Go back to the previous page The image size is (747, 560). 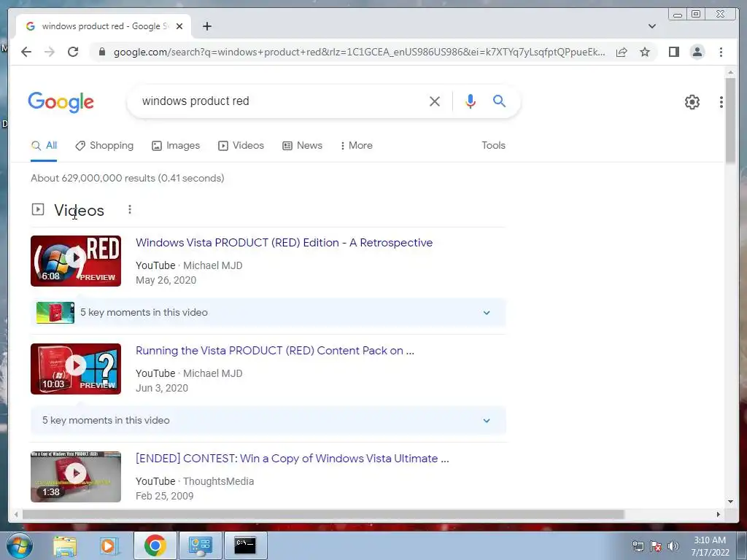(26, 52)
